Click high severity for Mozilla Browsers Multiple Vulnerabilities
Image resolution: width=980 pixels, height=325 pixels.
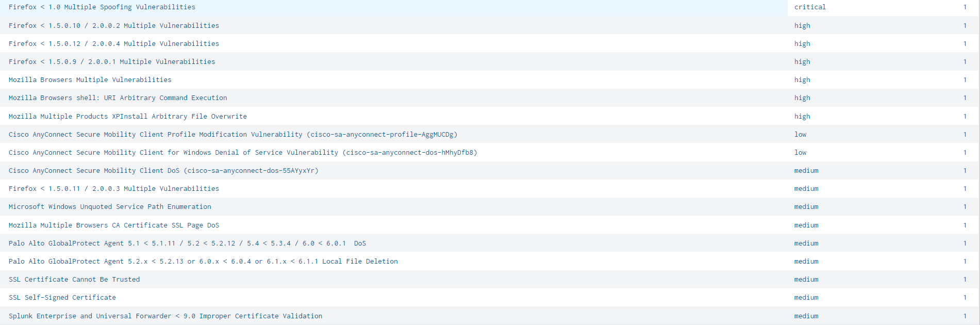[x=802, y=79]
